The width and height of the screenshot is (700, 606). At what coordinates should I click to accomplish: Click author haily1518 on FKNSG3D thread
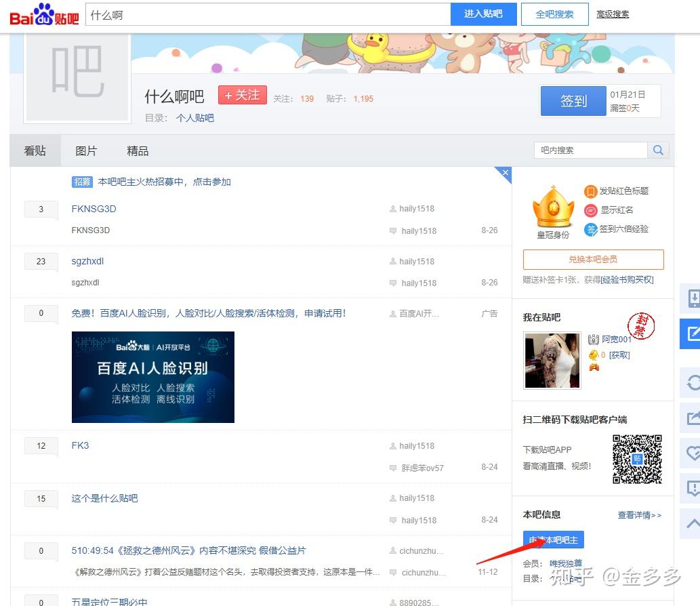point(417,209)
